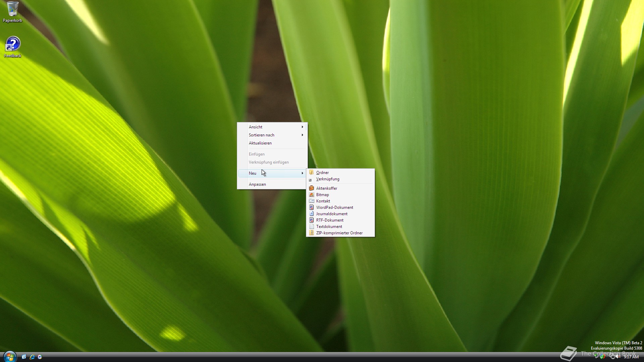
Task: Click the Neu submenu arrow
Action: point(302,173)
